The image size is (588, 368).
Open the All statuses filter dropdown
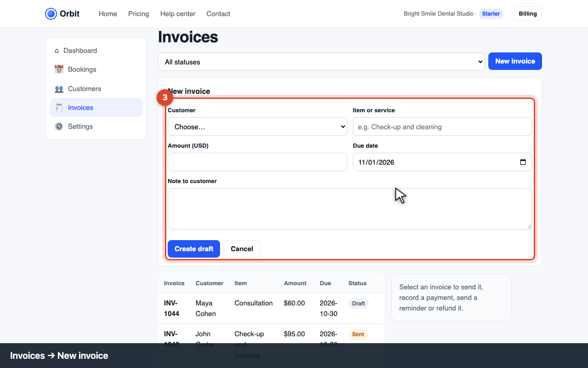(x=321, y=62)
